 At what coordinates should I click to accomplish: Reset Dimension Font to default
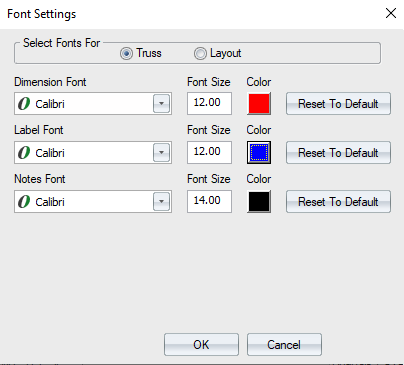point(338,104)
